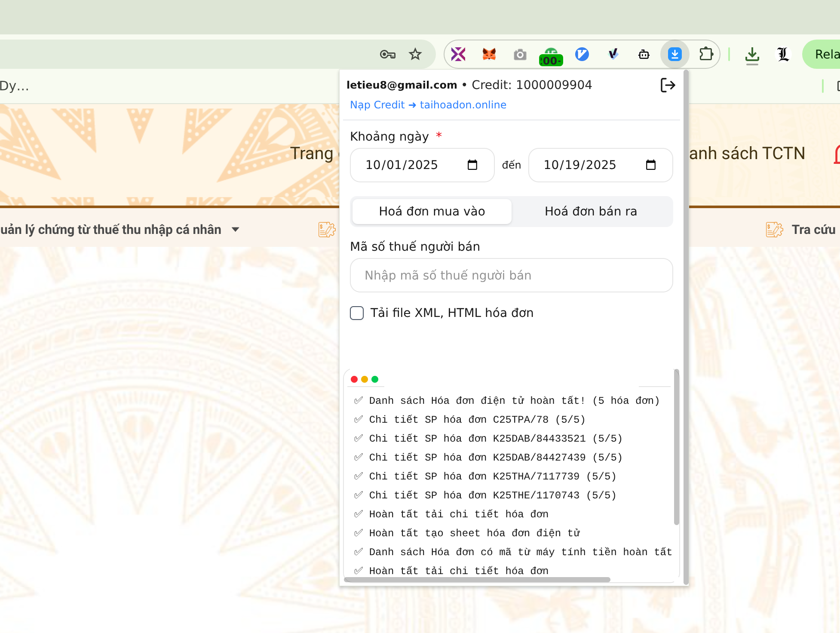Open the browser downloads tray icon
The image size is (840, 633).
pyautogui.click(x=752, y=55)
